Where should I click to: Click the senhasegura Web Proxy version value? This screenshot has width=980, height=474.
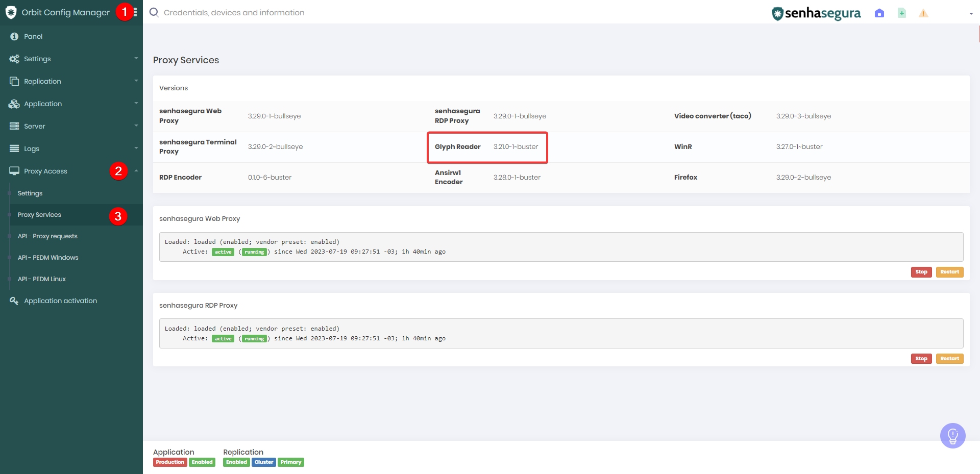pos(275,116)
